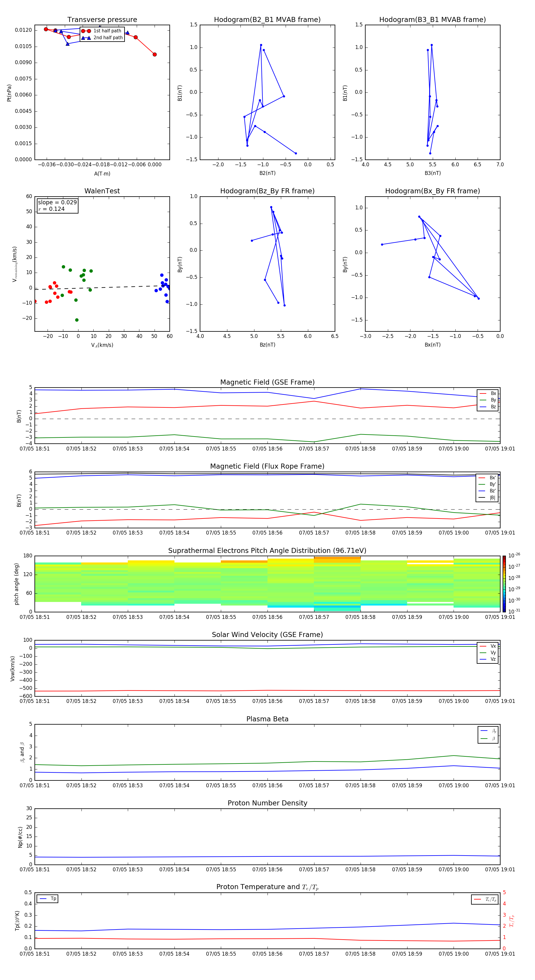The height and width of the screenshot is (980, 535).
Task: Click the "B2(nT)" x-axis label
Action: 267,173
